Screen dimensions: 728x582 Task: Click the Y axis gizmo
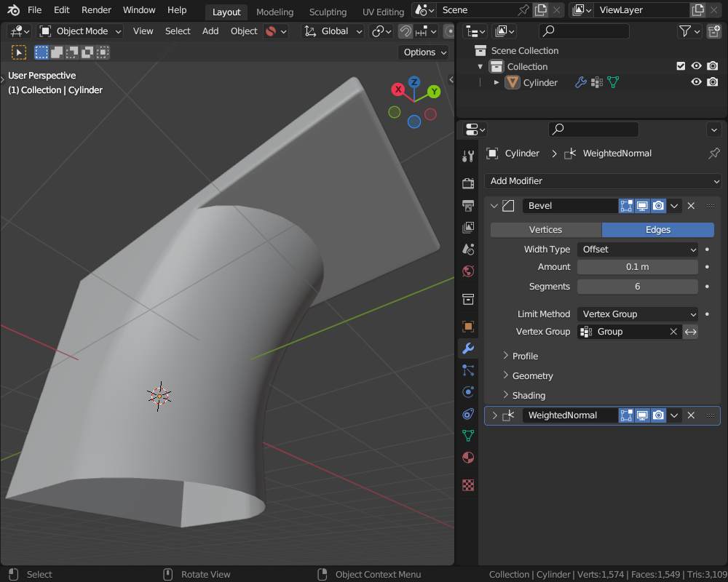(x=434, y=92)
